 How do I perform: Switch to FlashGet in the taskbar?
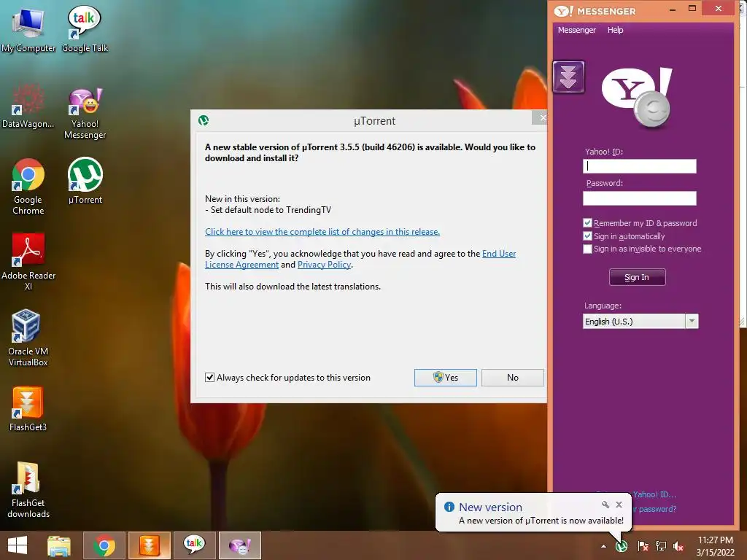pos(149,545)
